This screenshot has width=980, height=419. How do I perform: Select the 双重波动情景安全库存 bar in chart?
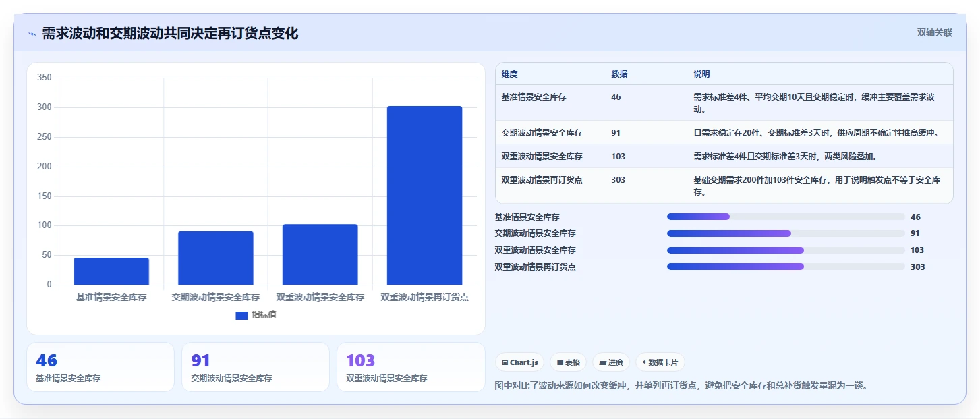tap(320, 254)
